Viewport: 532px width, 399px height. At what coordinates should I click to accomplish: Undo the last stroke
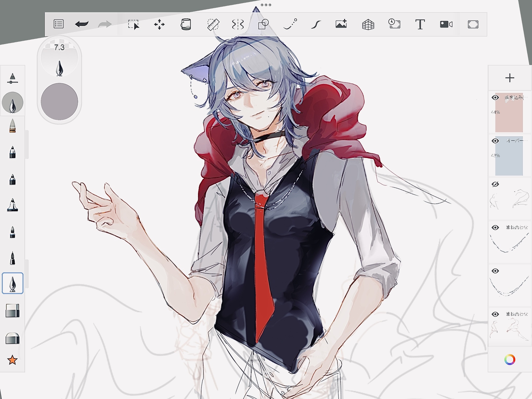tap(82, 24)
